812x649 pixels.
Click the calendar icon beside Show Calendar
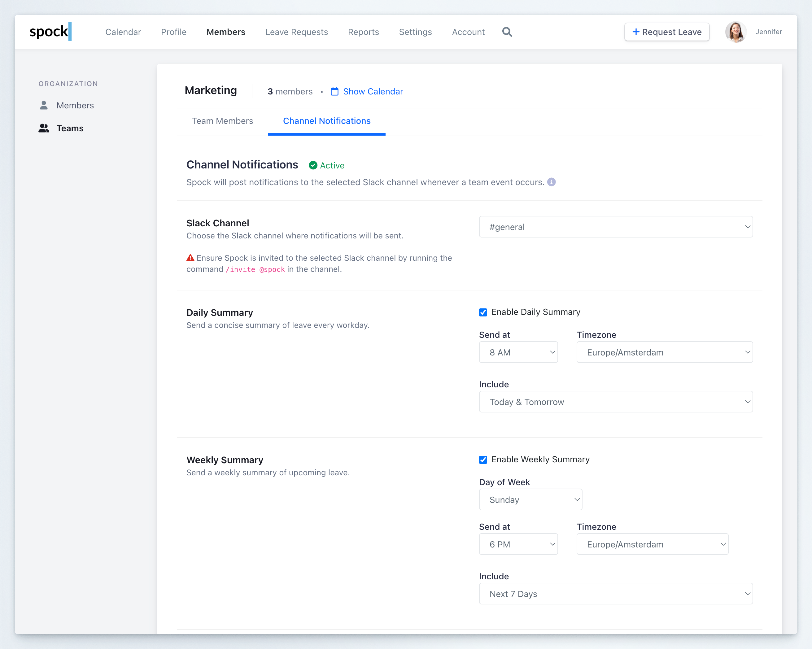pos(334,92)
